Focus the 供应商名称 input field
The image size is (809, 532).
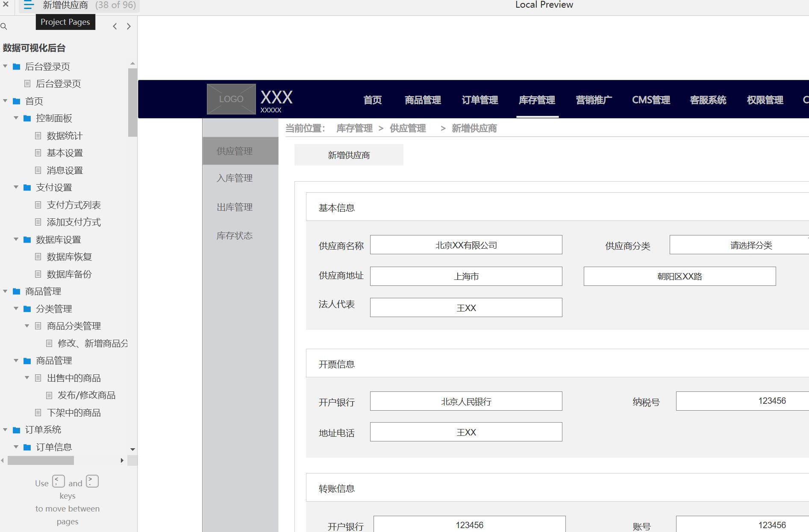click(466, 245)
